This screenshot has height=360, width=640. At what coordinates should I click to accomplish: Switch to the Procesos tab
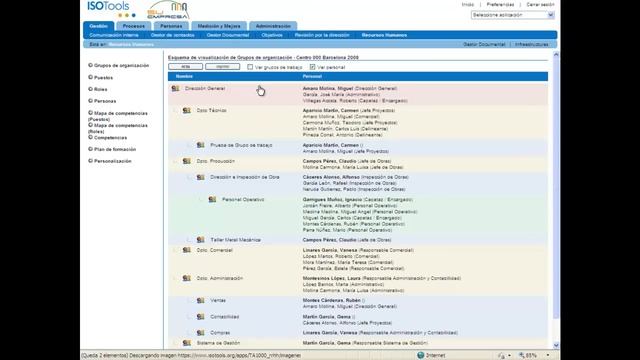[x=133, y=26]
